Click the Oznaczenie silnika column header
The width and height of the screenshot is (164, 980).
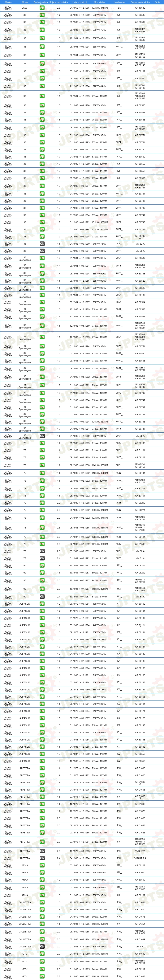click(141, 2)
